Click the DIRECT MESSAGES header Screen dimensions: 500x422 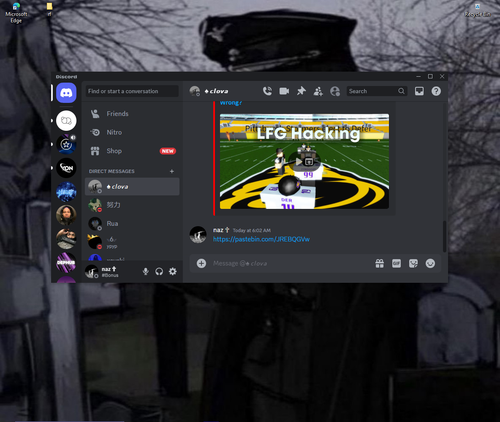(112, 171)
